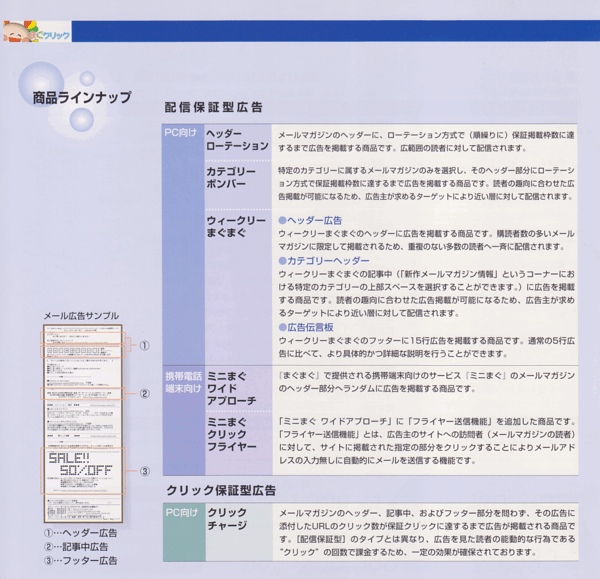This screenshot has height=579, width=600.
Task: Click circled number ③ beside the mail sample
Action: click(144, 471)
